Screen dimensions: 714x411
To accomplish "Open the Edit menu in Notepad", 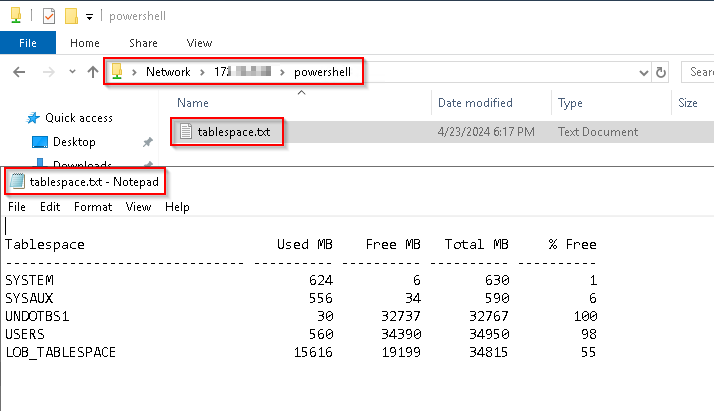I will pos(50,207).
